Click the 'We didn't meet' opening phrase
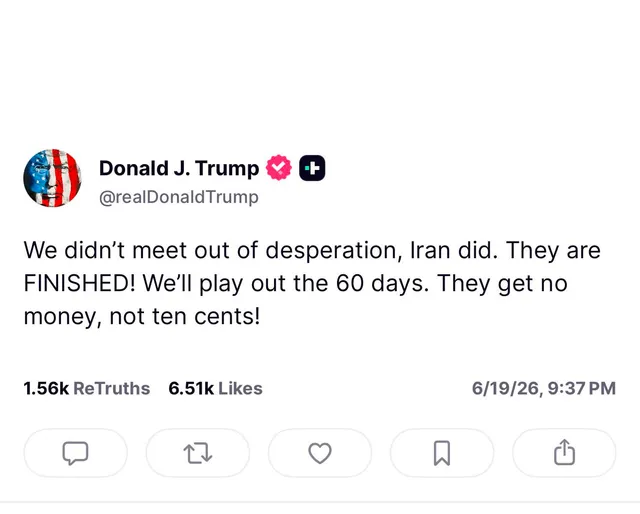The image size is (640, 514). pos(107,250)
